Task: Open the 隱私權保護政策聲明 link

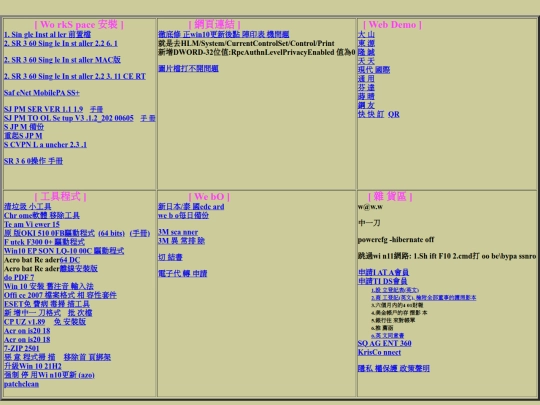Action: click(394, 368)
